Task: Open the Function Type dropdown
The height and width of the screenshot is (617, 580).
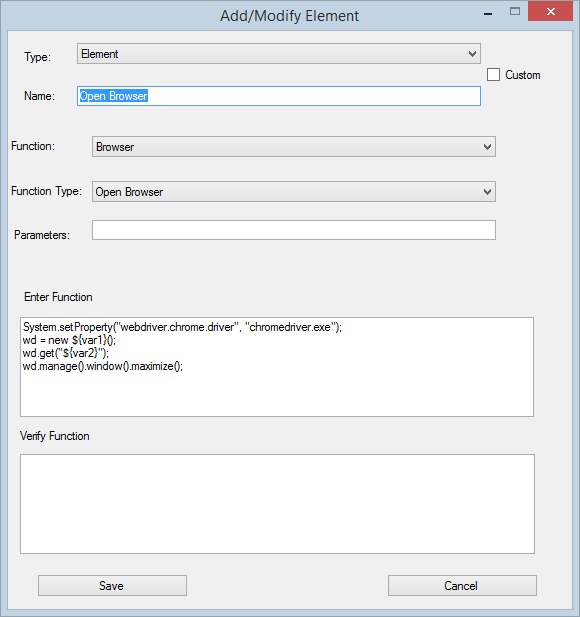Action: coord(294,191)
